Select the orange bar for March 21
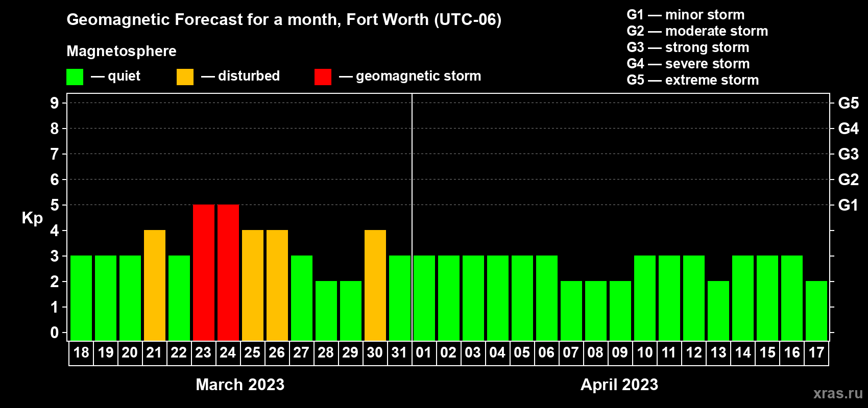This screenshot has height=408, width=868. coord(155,285)
